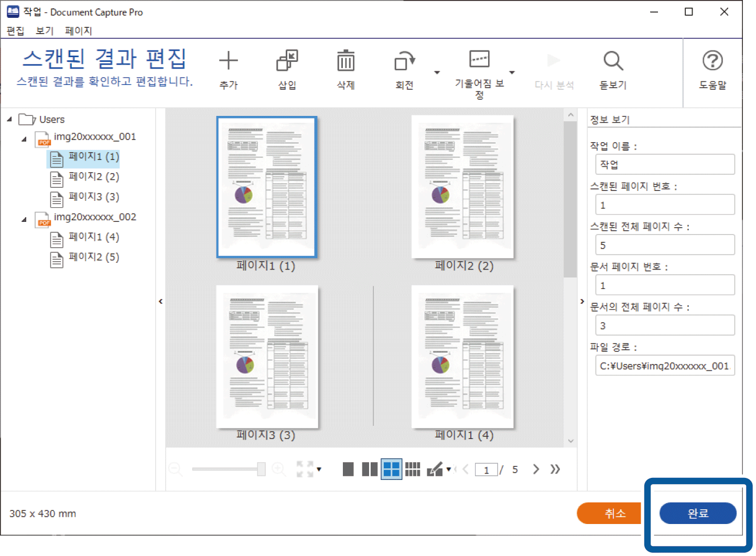Open the 페이지 menu
Screen dimensions: 756x556
point(78,30)
